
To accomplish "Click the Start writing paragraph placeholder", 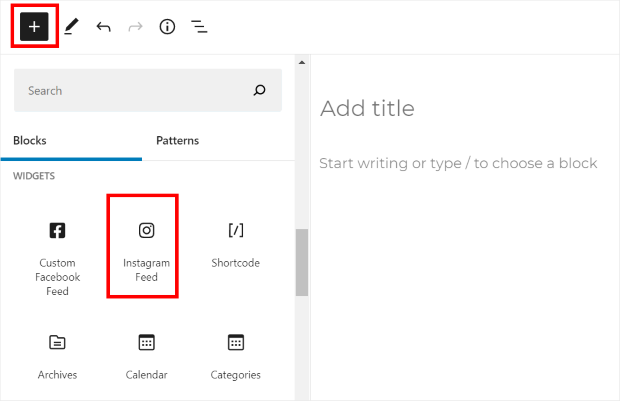I will click(458, 163).
